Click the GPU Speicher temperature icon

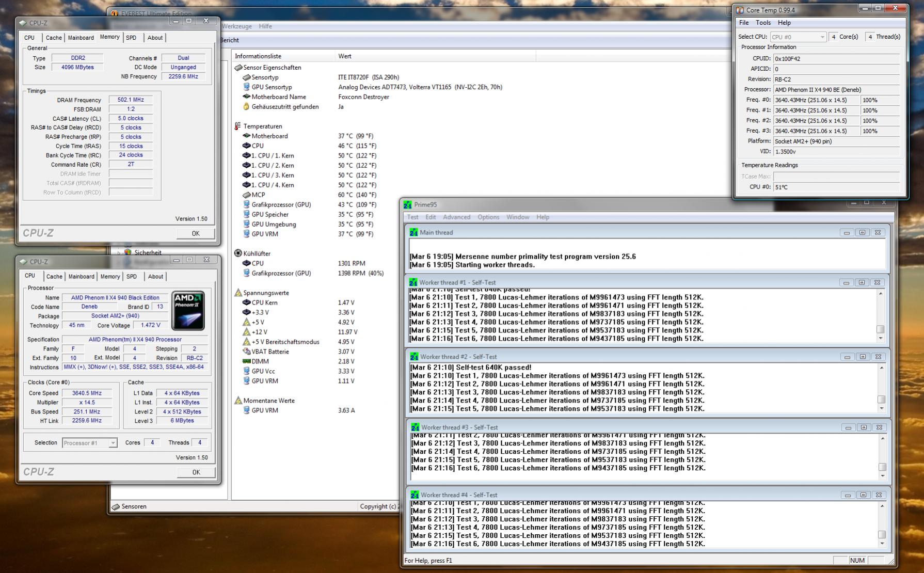point(246,215)
